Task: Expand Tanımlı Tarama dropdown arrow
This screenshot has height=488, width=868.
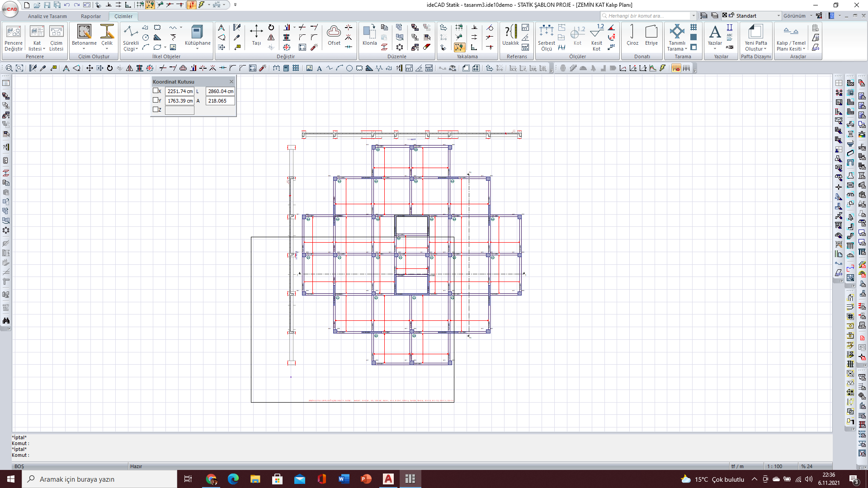Action: point(686,49)
